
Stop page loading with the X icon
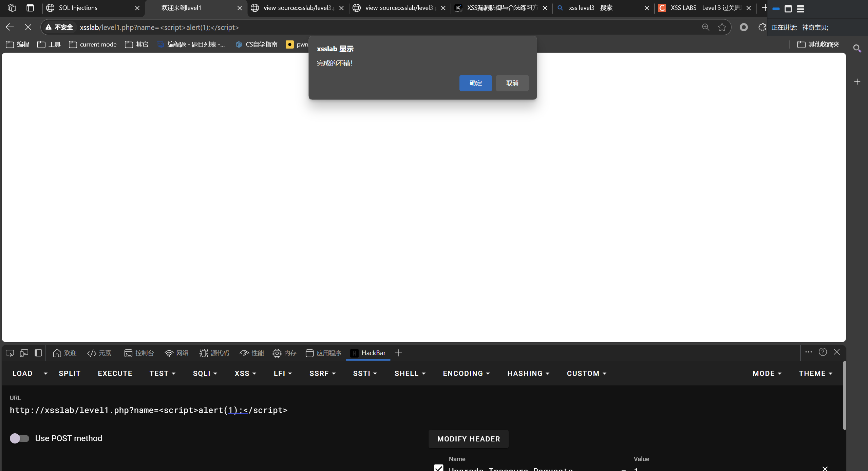[x=28, y=27]
